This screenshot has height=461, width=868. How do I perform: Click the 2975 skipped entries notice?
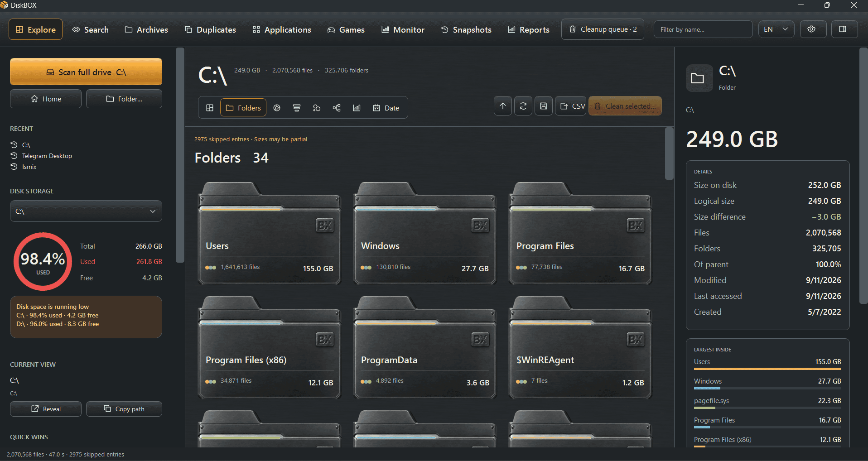[x=251, y=139]
